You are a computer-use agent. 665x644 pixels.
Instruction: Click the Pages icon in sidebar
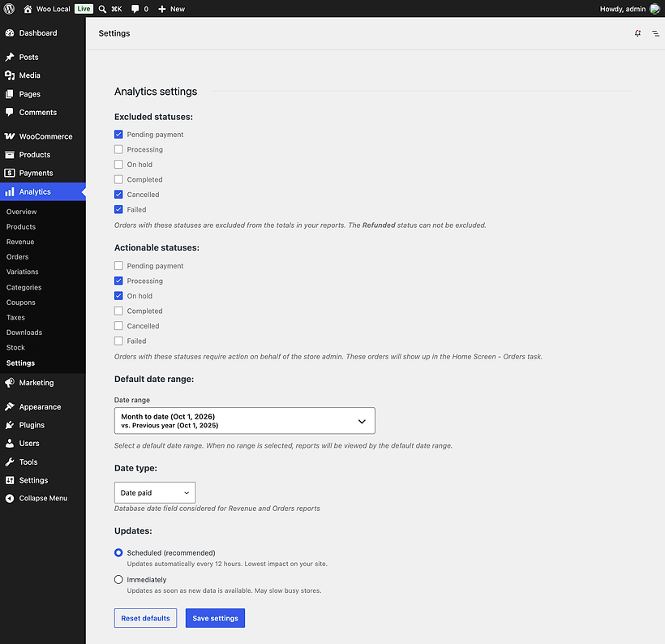coord(10,94)
